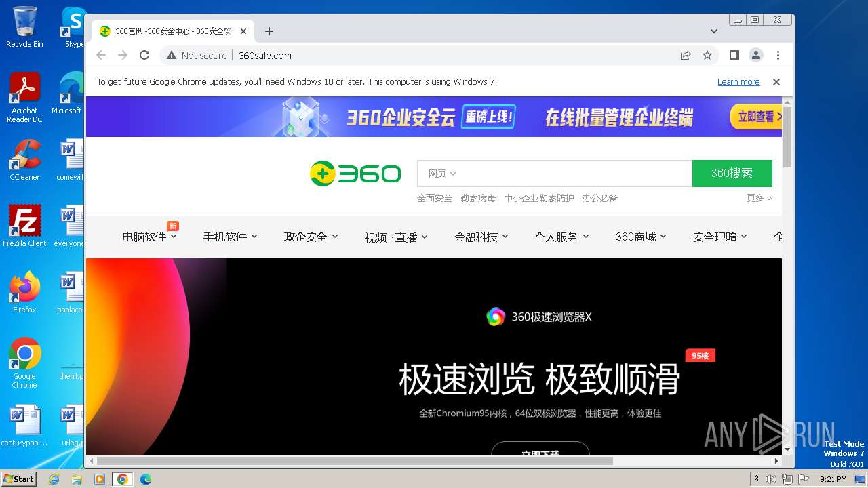Share this page icon
The image size is (868, 488).
686,56
